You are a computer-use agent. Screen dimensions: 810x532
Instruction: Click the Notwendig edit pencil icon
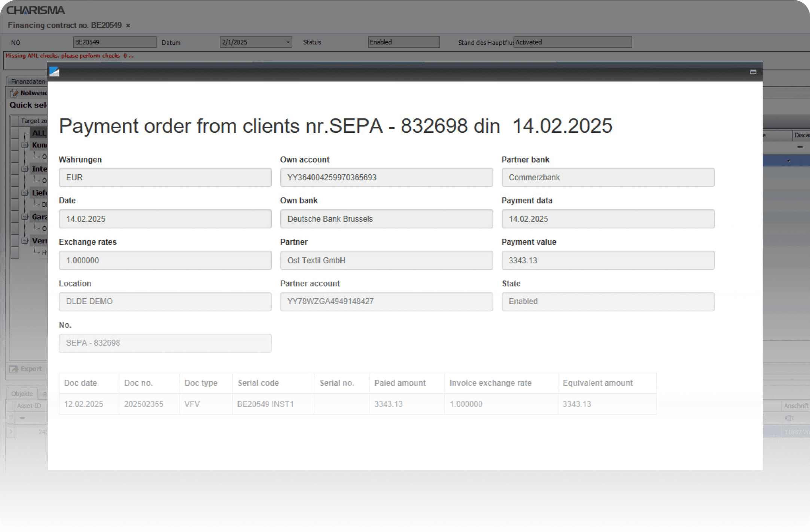coord(14,93)
